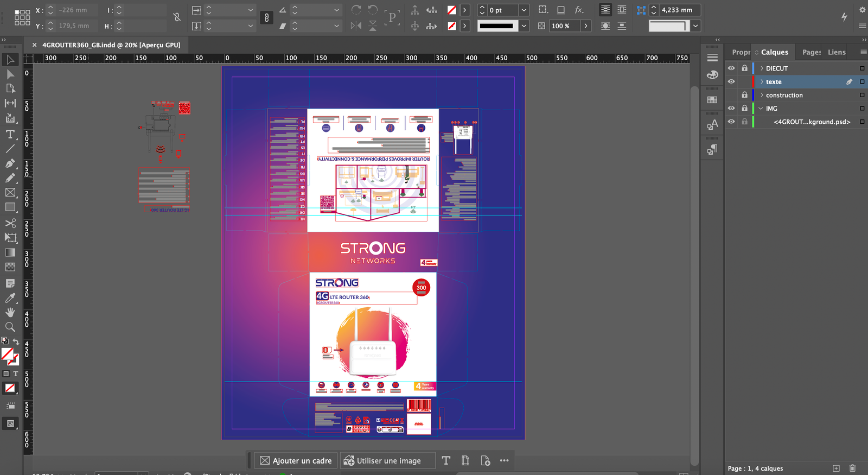Collapse the IMG layer
Viewport: 868px width, 475px height.
(x=761, y=109)
